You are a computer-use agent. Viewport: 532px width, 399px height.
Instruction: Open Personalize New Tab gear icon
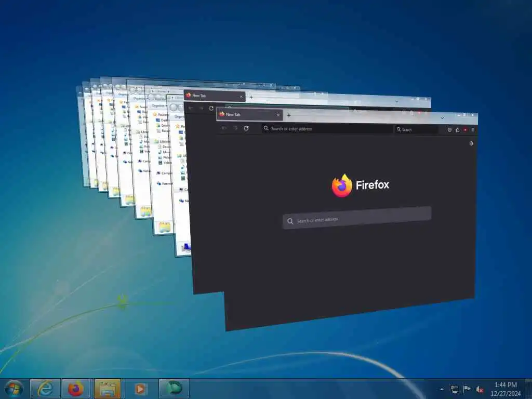(x=471, y=143)
